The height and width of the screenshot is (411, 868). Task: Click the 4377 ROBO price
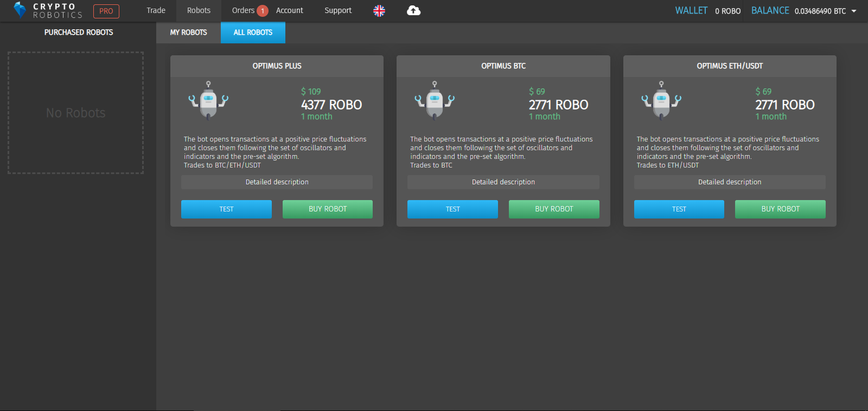coord(331,105)
